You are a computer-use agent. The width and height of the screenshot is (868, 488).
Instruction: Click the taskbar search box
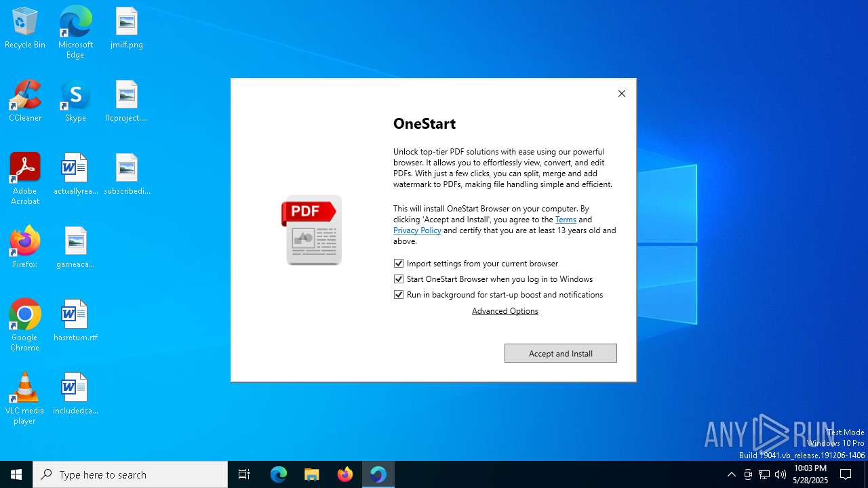130,474
